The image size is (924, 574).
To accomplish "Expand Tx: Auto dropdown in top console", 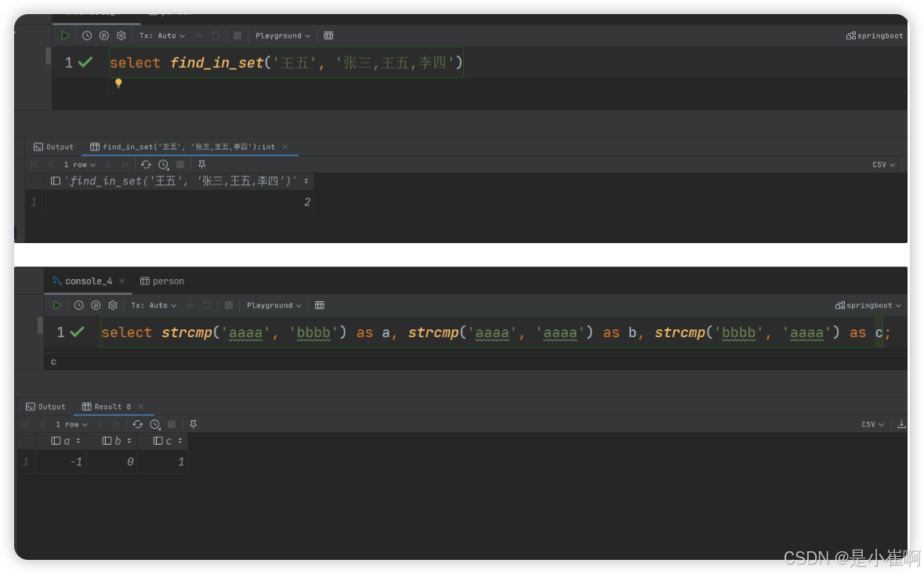I will (x=162, y=35).
